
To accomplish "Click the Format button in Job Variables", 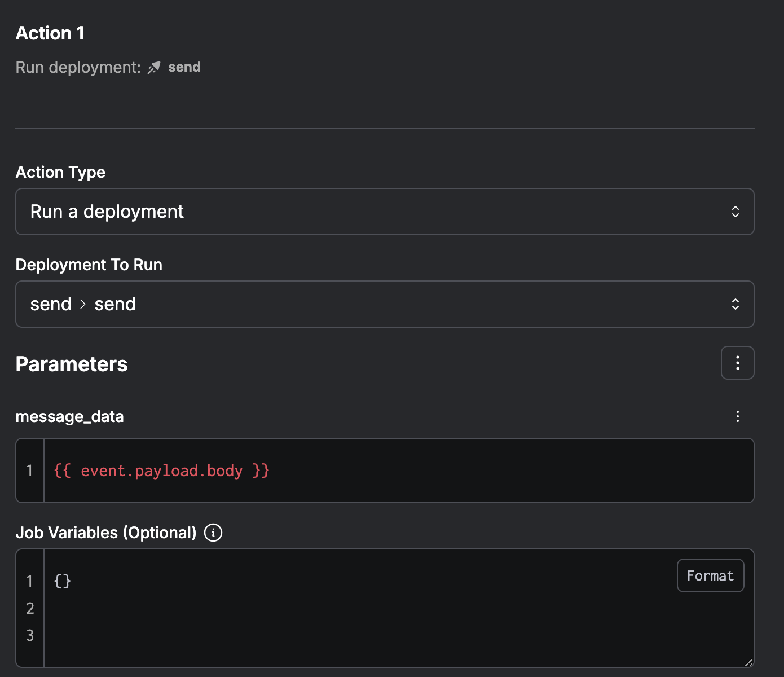I will point(710,575).
